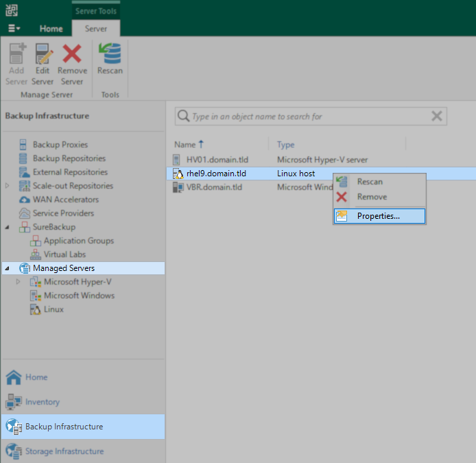The width and height of the screenshot is (476, 463).
Task: Collapse the SureBackup tree node
Action: (8, 227)
